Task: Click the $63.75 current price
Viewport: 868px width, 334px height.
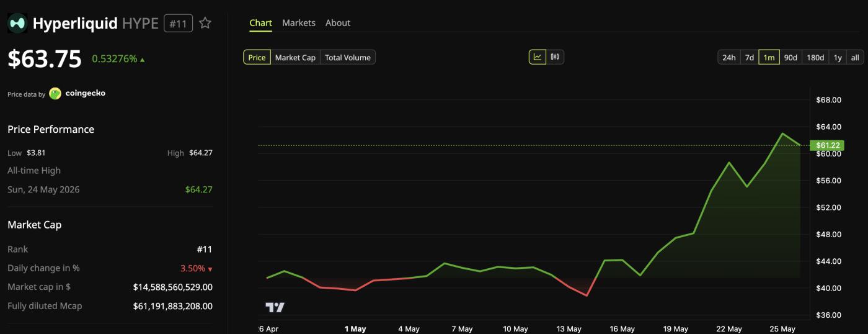Action: tap(45, 59)
